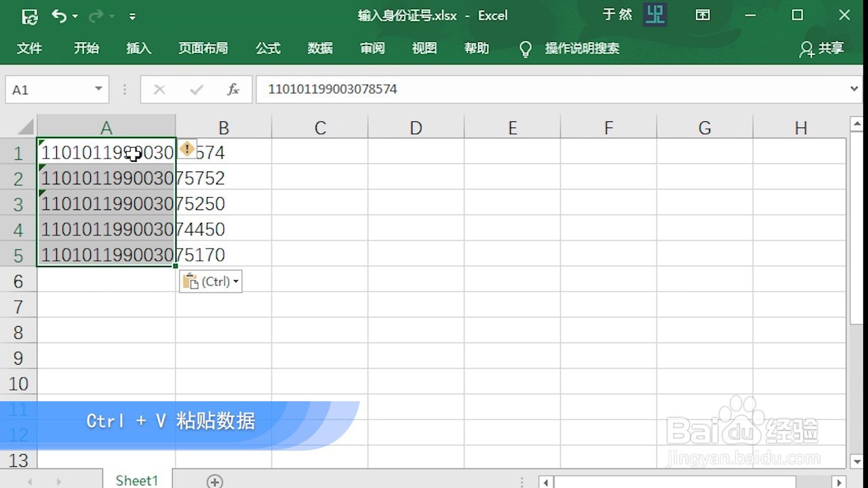This screenshot has width=868, height=488.
Task: Click the lightbulb search icon on the ribbon
Action: [525, 48]
